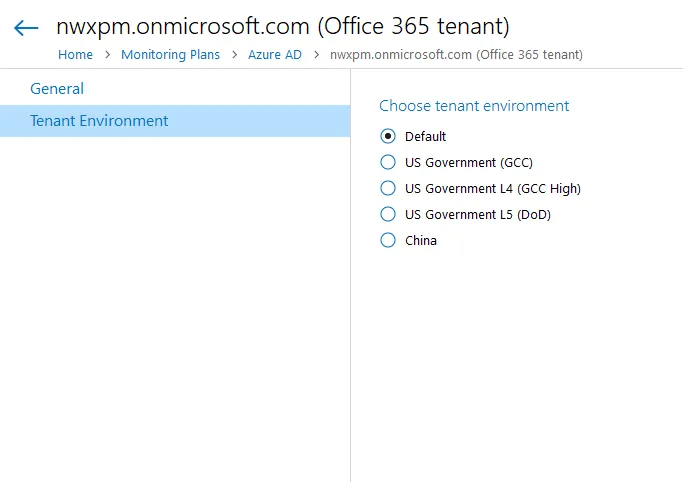Select US Government L5 (DoD) option

[x=388, y=214]
